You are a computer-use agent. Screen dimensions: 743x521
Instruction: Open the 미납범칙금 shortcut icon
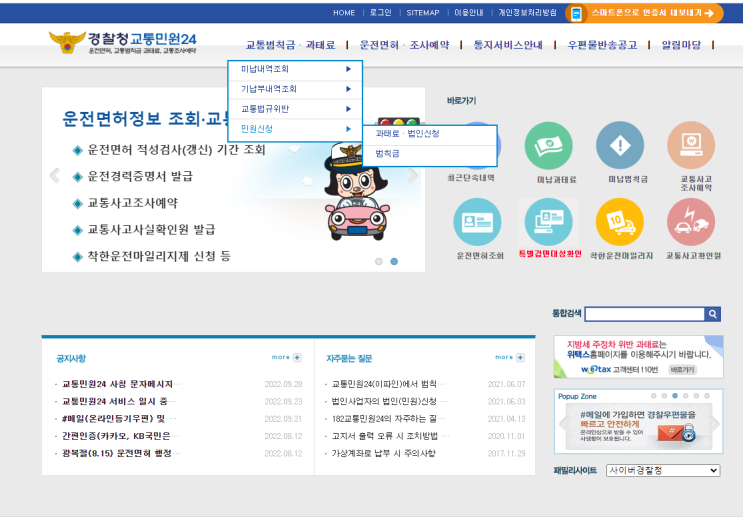click(620, 145)
